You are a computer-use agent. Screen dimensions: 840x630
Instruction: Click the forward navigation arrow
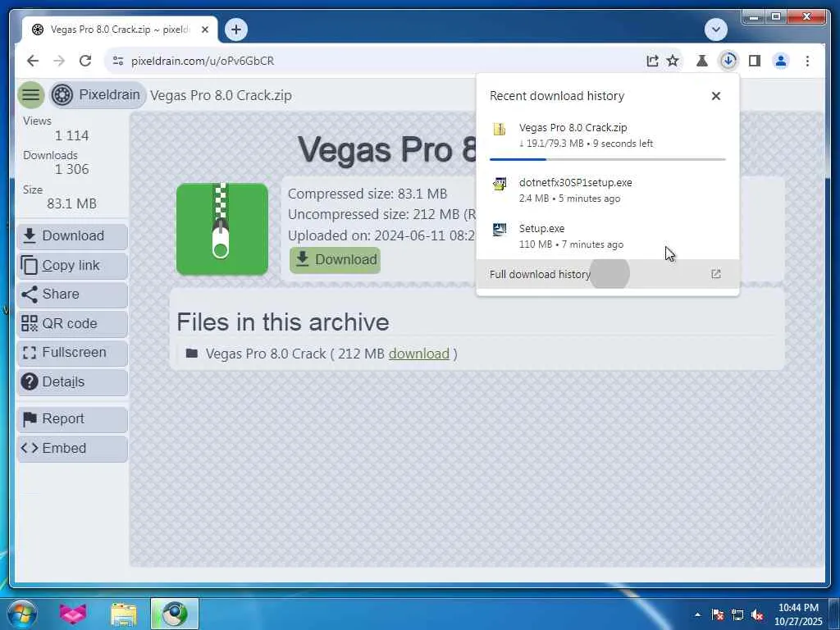click(59, 61)
